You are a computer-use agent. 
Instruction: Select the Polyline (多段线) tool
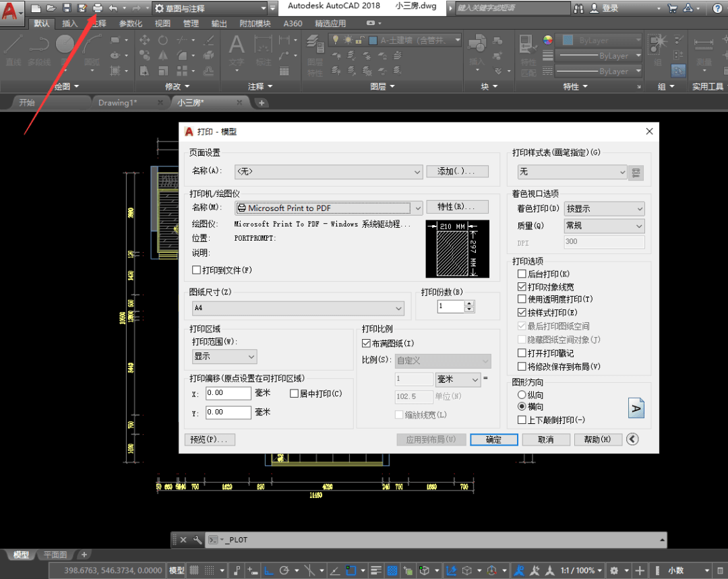[x=39, y=50]
